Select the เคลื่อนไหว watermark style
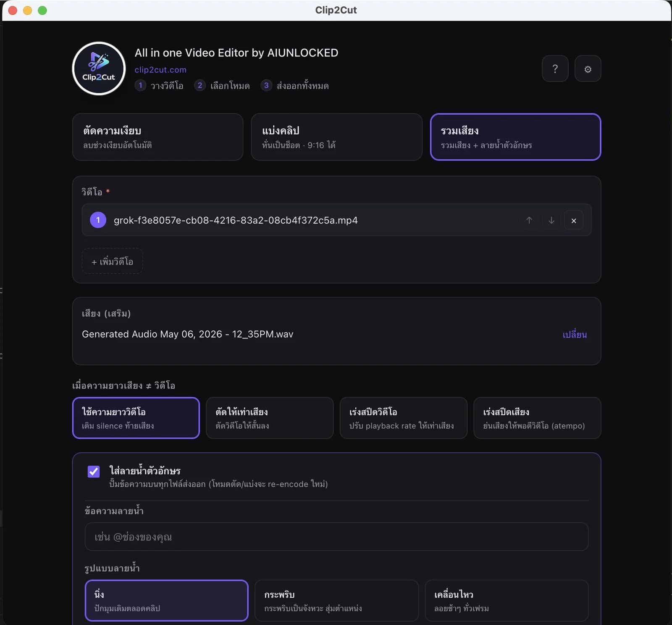The height and width of the screenshot is (625, 672). [507, 600]
